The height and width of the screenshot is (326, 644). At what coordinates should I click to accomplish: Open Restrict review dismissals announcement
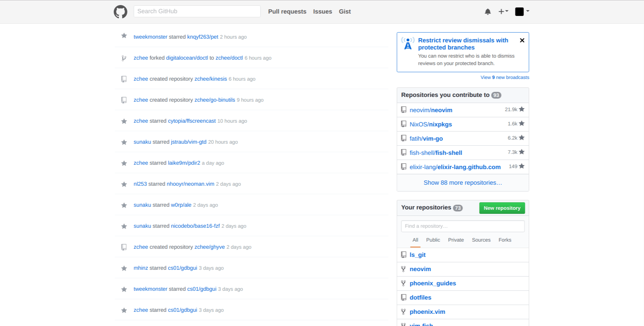pyautogui.click(x=463, y=44)
